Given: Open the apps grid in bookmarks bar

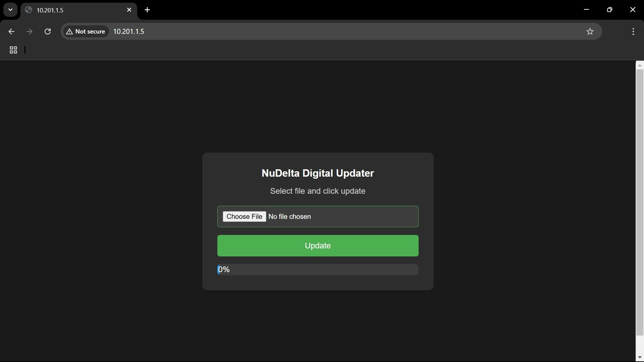Looking at the screenshot, I should (13, 50).
